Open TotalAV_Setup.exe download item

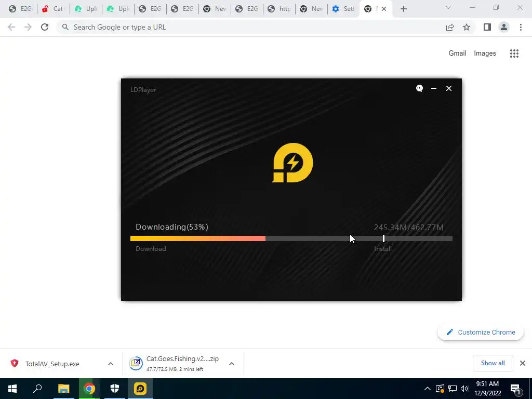52,364
